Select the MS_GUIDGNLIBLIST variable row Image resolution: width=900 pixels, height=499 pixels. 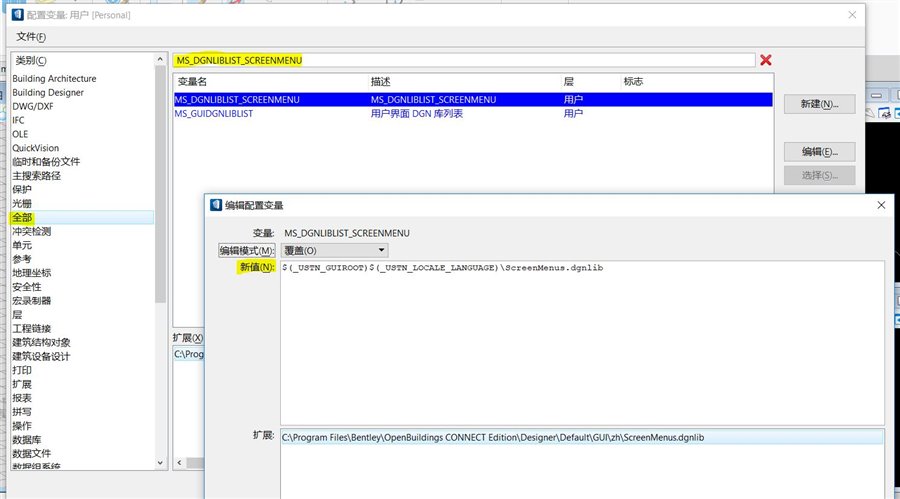[x=473, y=114]
